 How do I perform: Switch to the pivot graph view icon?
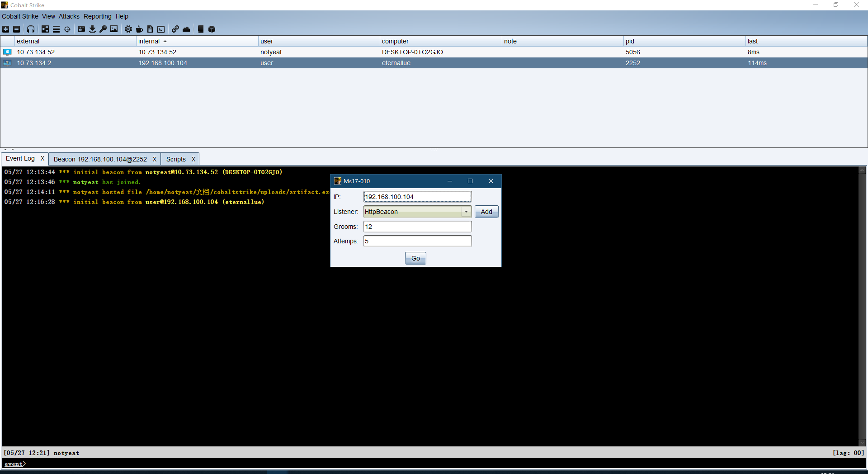(45, 29)
